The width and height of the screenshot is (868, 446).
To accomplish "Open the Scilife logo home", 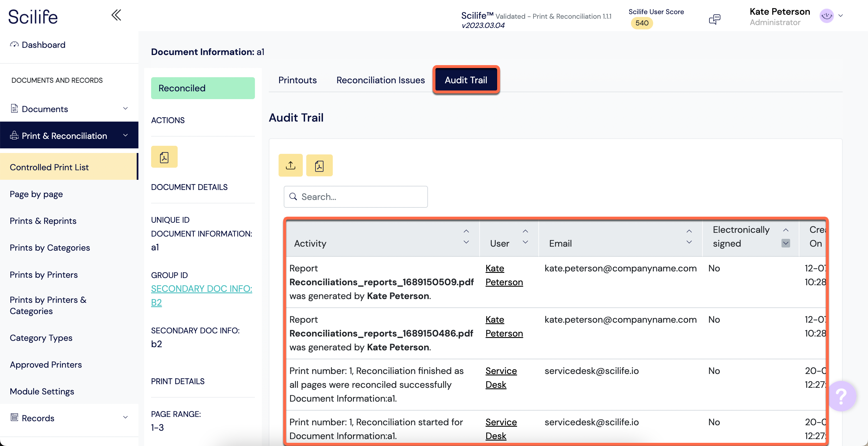I will pyautogui.click(x=33, y=16).
